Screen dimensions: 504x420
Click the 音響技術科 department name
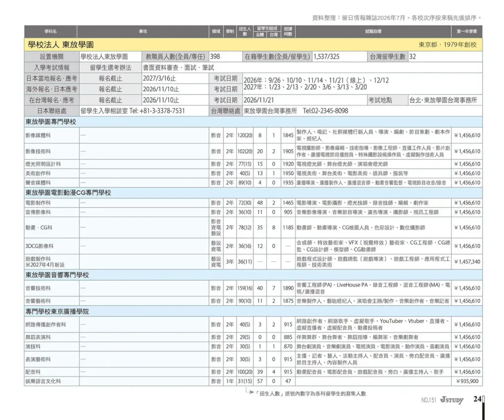pyautogui.click(x=38, y=288)
